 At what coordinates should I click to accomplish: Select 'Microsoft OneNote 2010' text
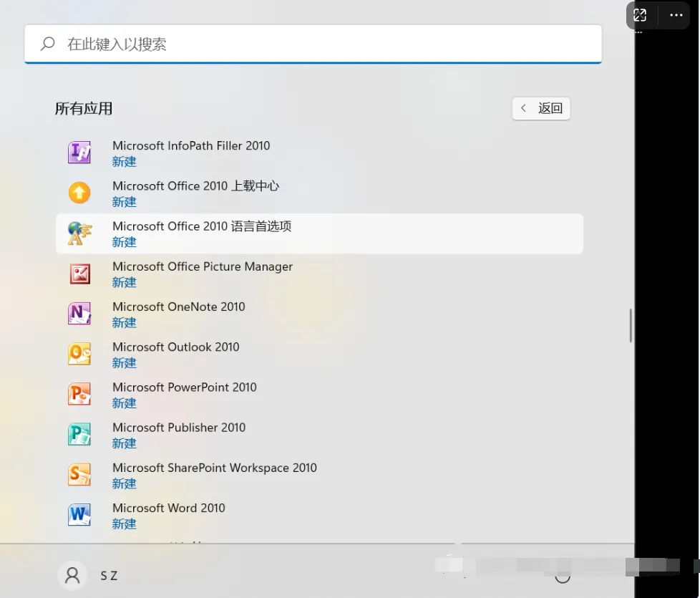click(x=178, y=307)
